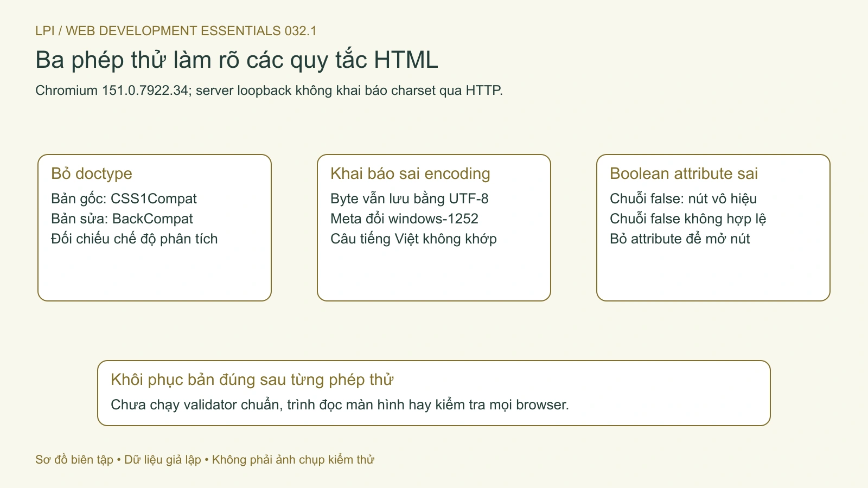The width and height of the screenshot is (868, 488).
Task: Select "Byte vẫn lưu bằng UTF-8"
Action: [410, 198]
